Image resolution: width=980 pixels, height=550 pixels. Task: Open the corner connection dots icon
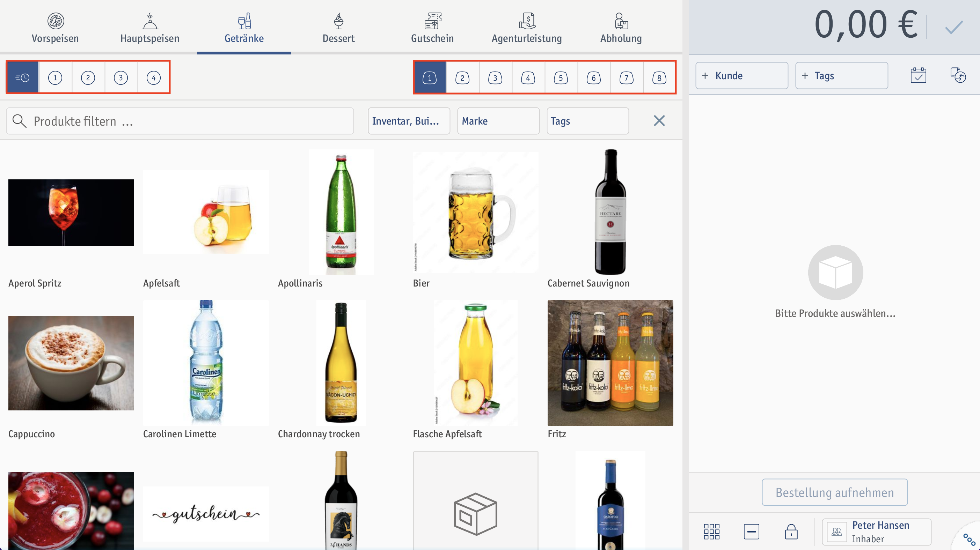969,540
